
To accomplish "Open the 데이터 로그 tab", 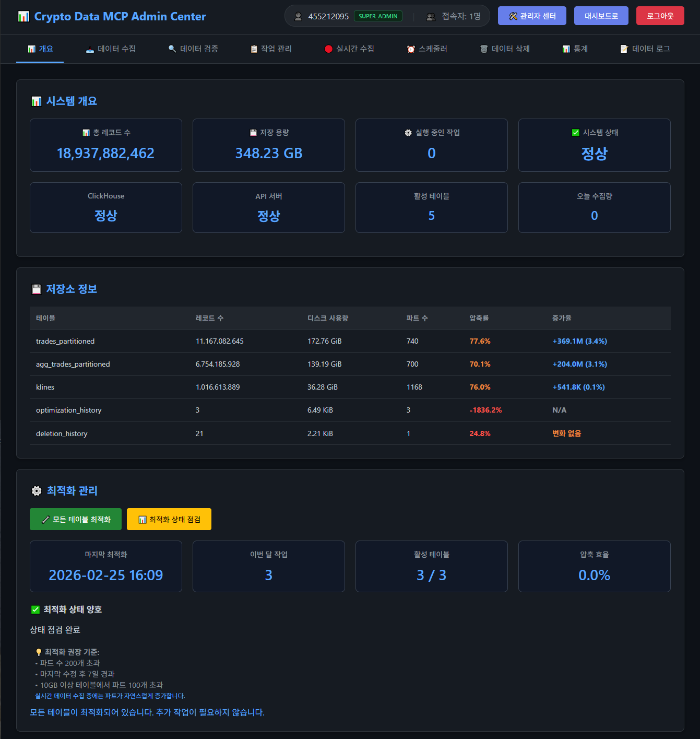I will 645,49.
